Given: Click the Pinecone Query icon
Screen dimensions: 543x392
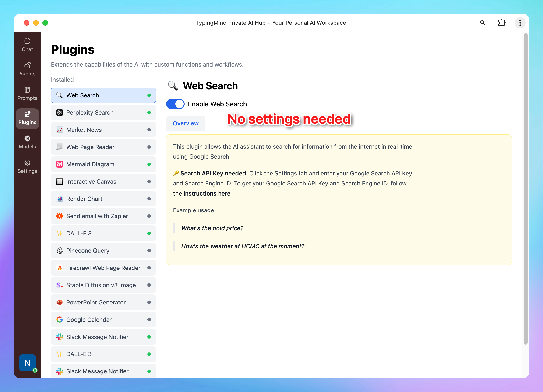Looking at the screenshot, I should pos(60,251).
